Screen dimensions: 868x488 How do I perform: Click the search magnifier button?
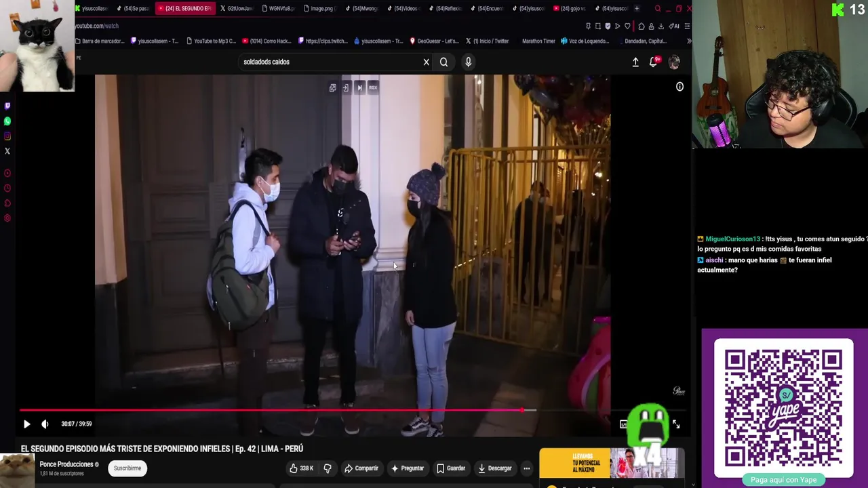point(443,62)
